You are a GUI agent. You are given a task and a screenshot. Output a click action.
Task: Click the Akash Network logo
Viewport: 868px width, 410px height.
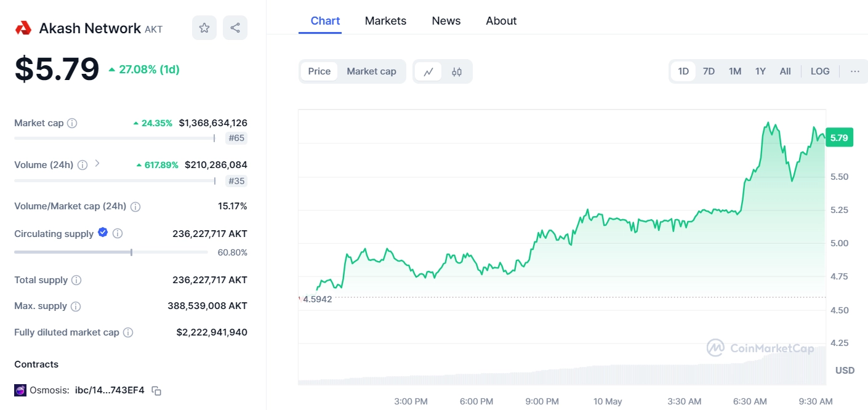tap(22, 27)
